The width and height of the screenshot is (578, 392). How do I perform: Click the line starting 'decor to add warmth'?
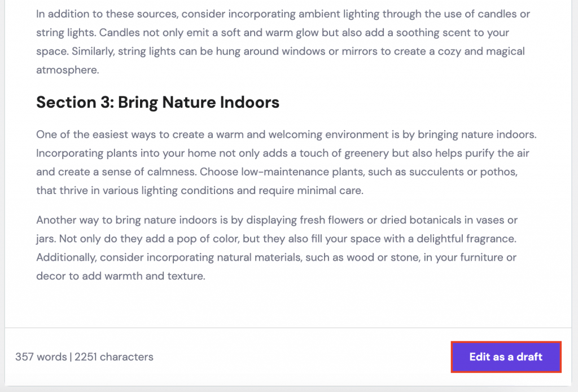click(x=120, y=277)
